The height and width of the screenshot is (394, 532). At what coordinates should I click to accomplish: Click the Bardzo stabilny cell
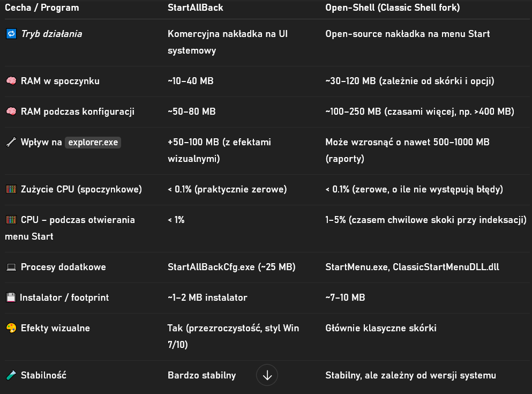(201, 375)
